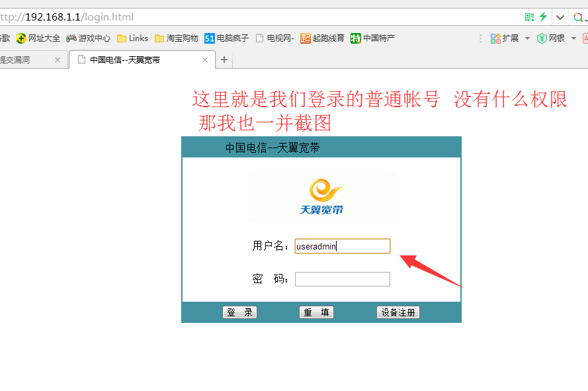Viewport: 588px width, 391px height.
Task: Open the 起跑线育 bookmark
Action: click(322, 38)
